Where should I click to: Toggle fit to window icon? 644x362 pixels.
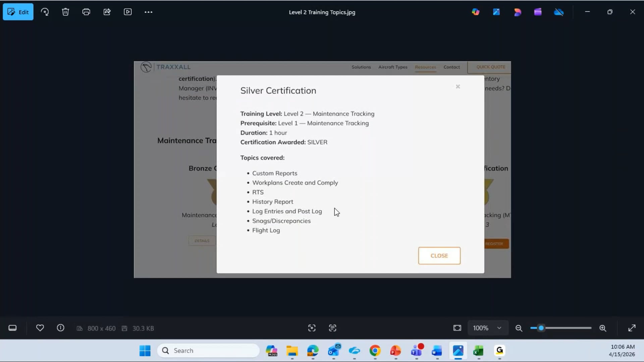[x=457, y=328]
